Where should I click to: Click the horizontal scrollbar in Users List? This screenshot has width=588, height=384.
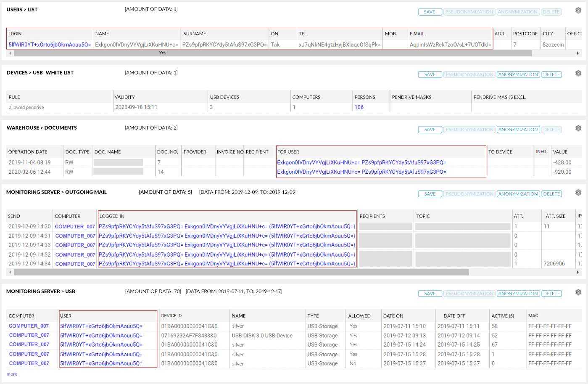[x=273, y=53]
